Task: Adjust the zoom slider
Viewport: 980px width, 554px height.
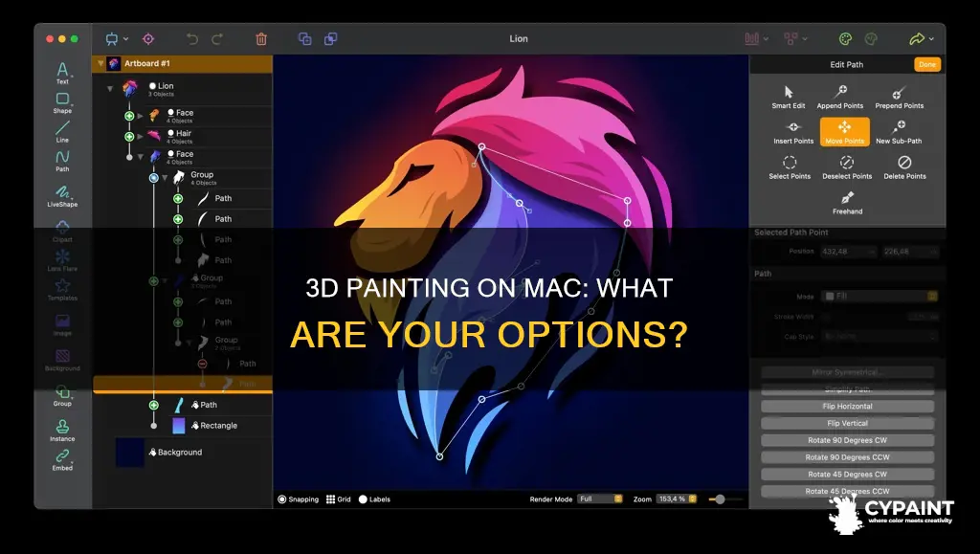Action: click(720, 499)
